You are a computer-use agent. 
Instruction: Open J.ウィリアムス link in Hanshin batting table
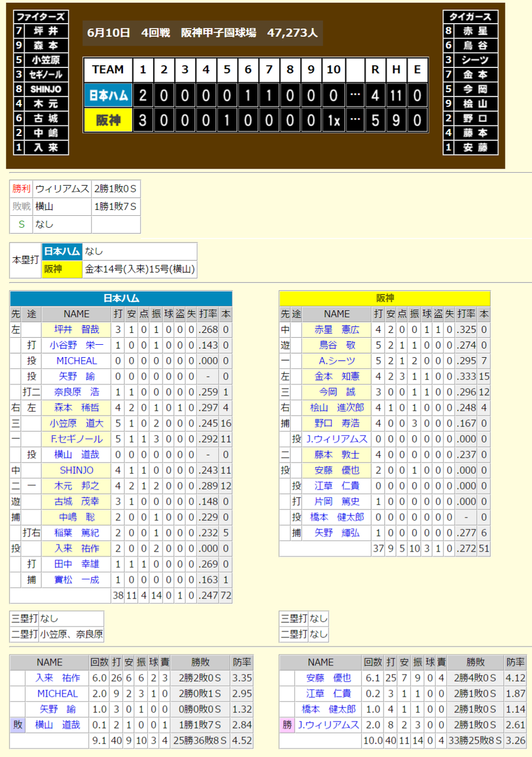(x=337, y=439)
